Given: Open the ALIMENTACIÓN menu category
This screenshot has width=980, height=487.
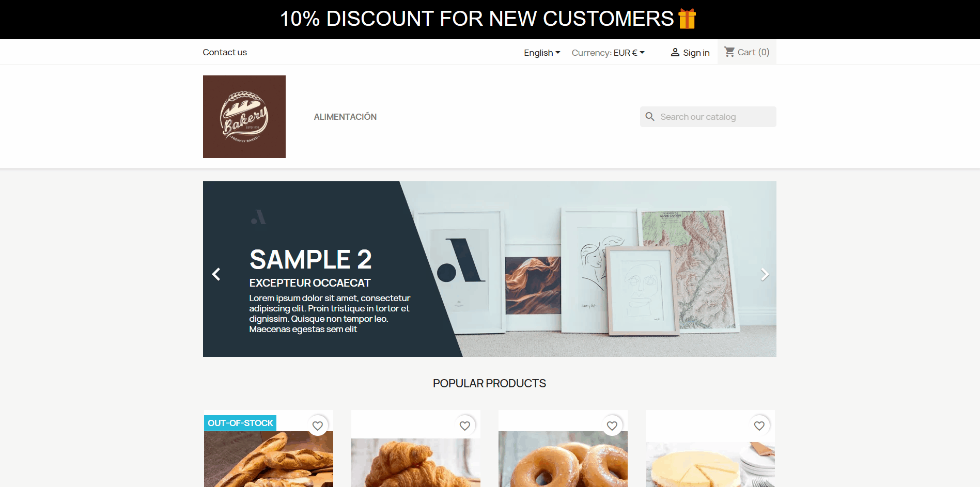Looking at the screenshot, I should click(345, 117).
